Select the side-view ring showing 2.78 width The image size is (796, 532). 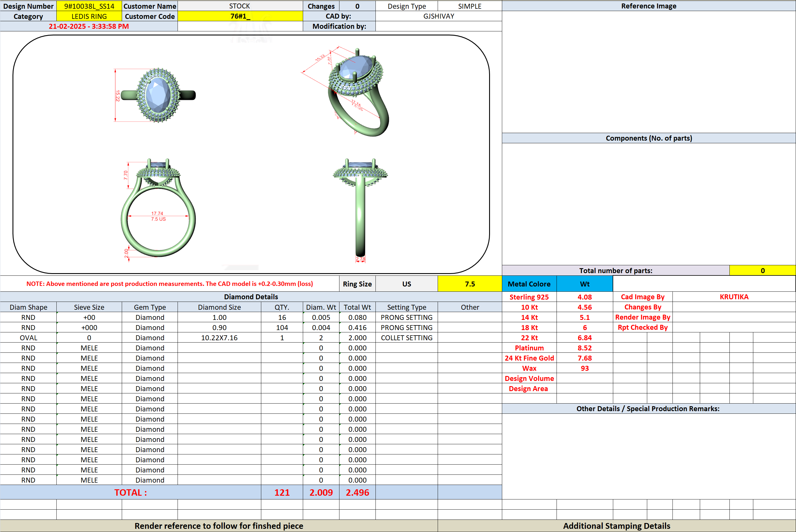(x=360, y=210)
